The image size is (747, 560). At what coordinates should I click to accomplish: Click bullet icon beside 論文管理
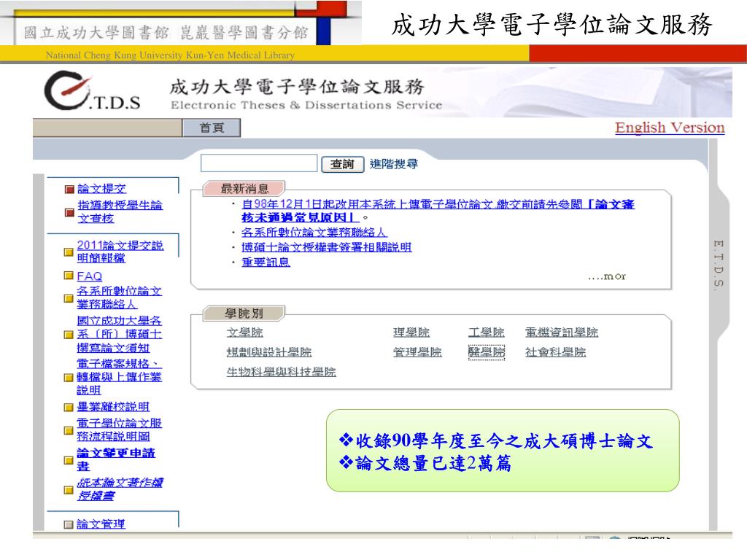point(69,524)
